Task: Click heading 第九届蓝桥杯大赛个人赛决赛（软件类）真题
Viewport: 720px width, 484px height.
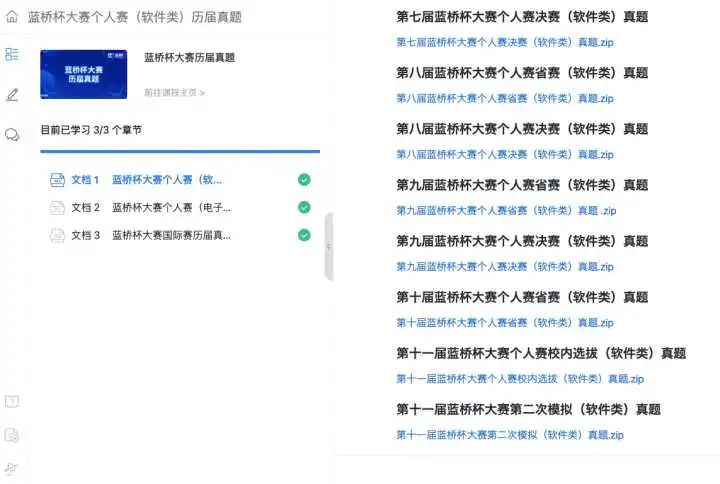Action: coord(522,241)
